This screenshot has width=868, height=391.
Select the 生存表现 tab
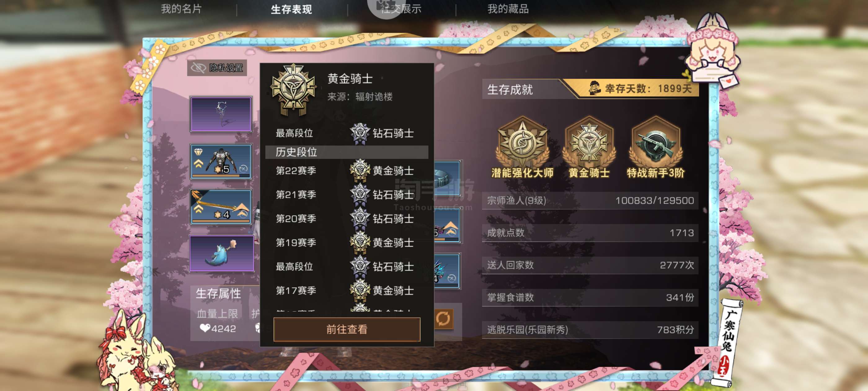[x=291, y=9]
